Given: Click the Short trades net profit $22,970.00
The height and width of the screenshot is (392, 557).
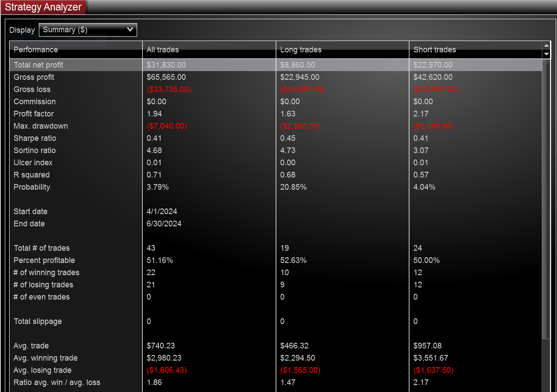Looking at the screenshot, I should pos(433,65).
